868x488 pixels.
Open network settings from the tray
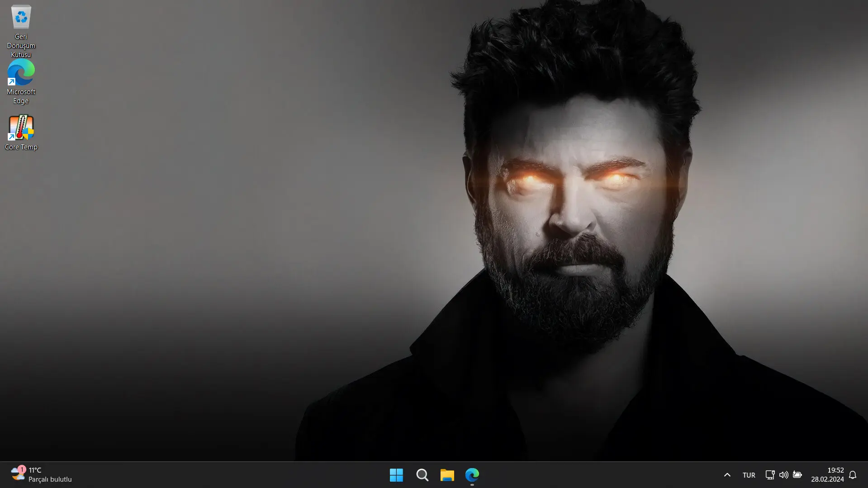(x=770, y=475)
